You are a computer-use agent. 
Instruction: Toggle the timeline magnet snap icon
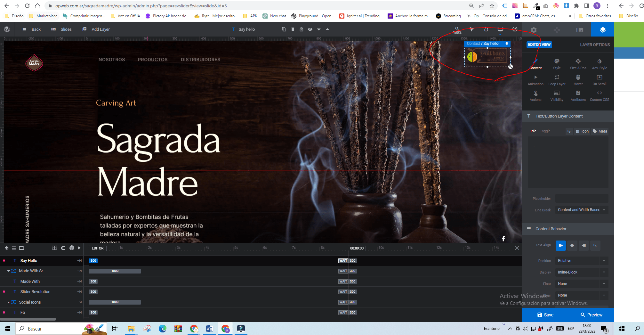(x=63, y=248)
